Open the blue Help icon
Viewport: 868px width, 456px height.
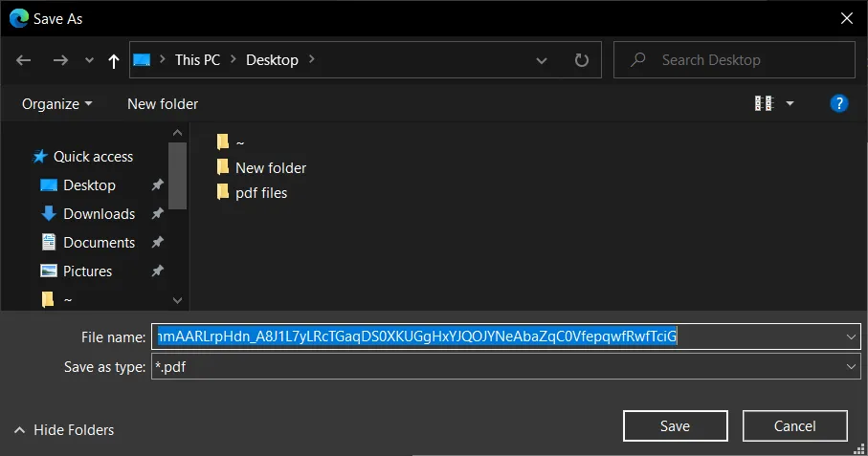tap(839, 103)
